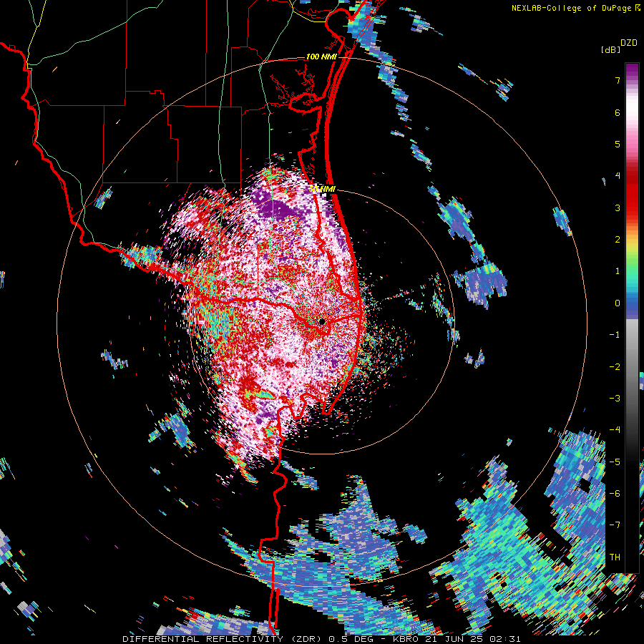Screen dimensions: 644x644
Task: Click the -7 value on the color scale
Action: [x=615, y=525]
